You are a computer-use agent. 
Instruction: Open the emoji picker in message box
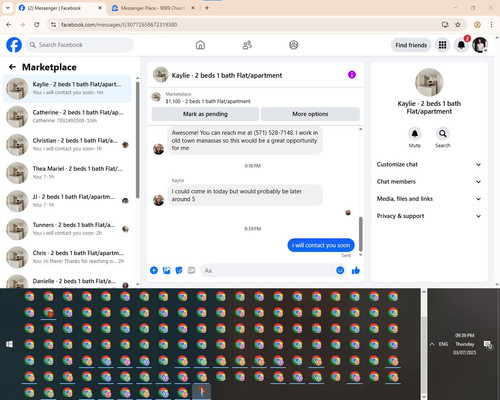point(340,270)
